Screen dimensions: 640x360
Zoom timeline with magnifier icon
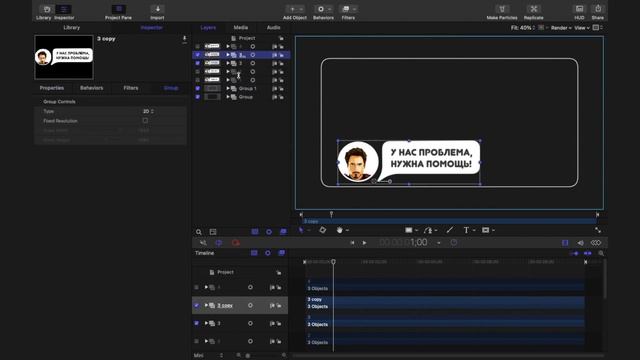(x=601, y=253)
